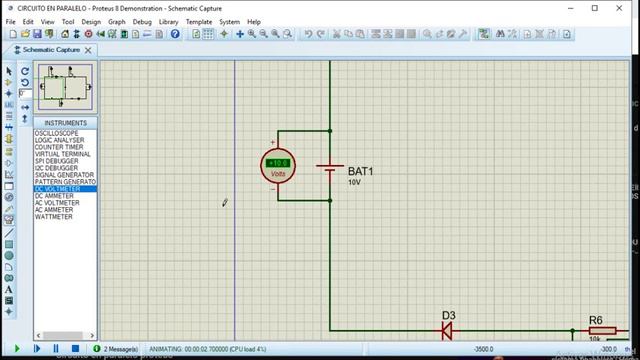Select the Probe mode tool
Screen dimensions: 640x360
9,209
